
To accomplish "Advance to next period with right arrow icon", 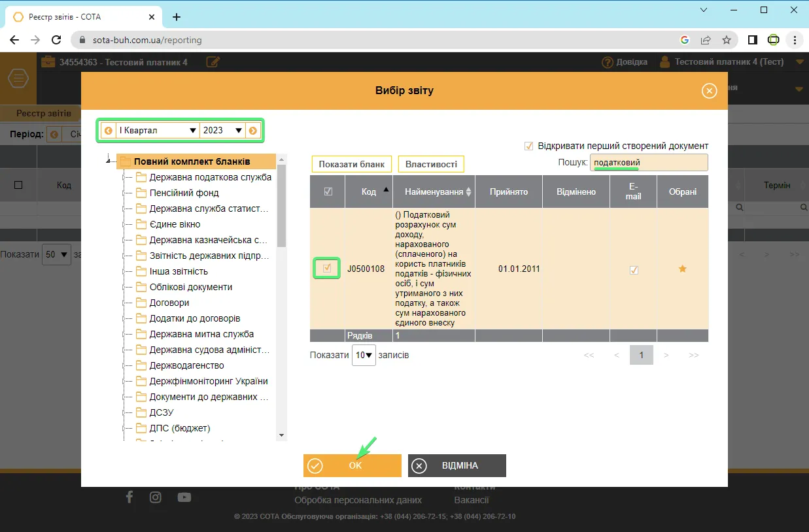I will 253,131.
